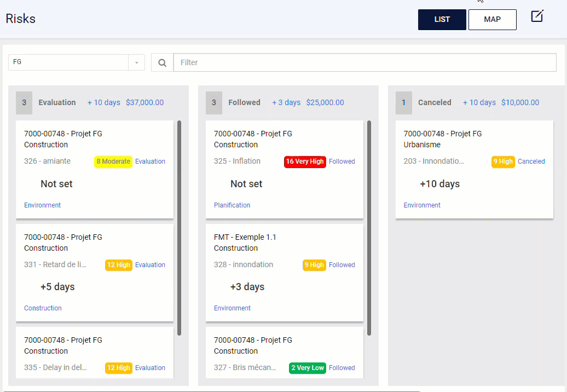Click the Followed column vertical scrollbar
The image size is (567, 392).
(x=369, y=228)
